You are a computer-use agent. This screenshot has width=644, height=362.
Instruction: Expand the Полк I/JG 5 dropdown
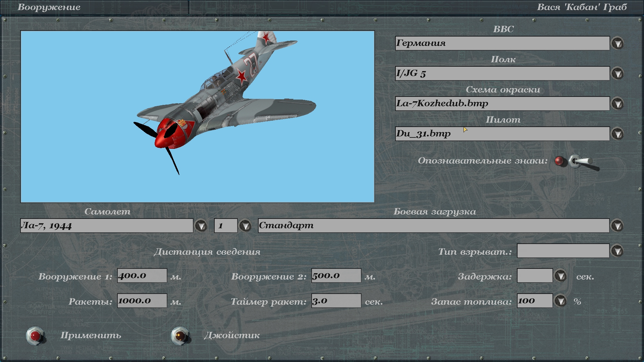coord(618,74)
